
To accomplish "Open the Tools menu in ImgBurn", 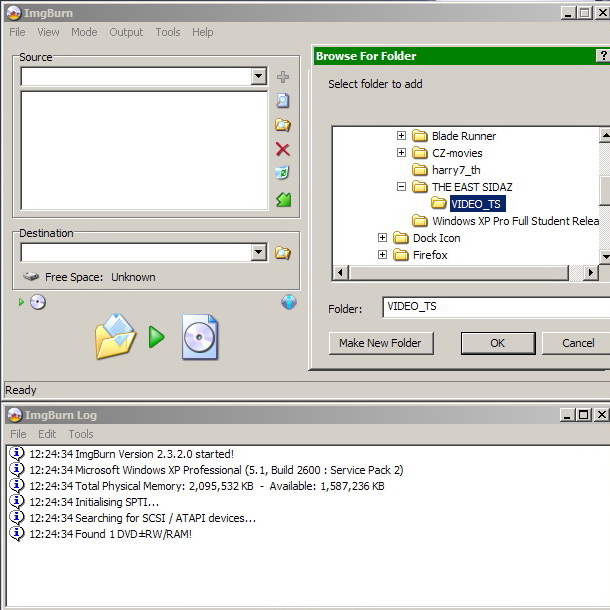I will pyautogui.click(x=168, y=32).
